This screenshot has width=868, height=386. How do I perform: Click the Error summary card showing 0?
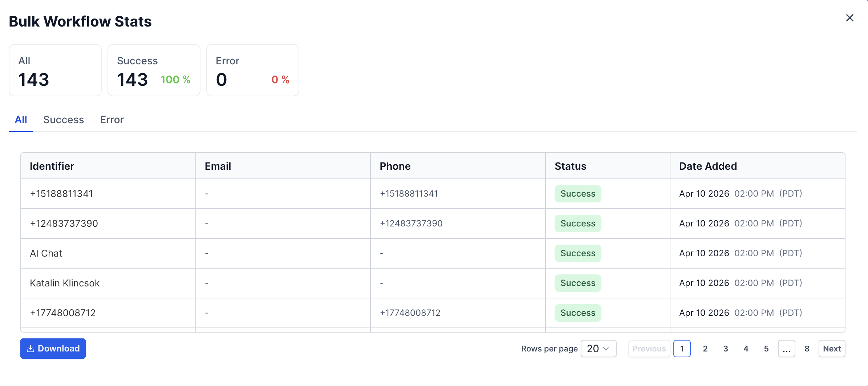(252, 70)
